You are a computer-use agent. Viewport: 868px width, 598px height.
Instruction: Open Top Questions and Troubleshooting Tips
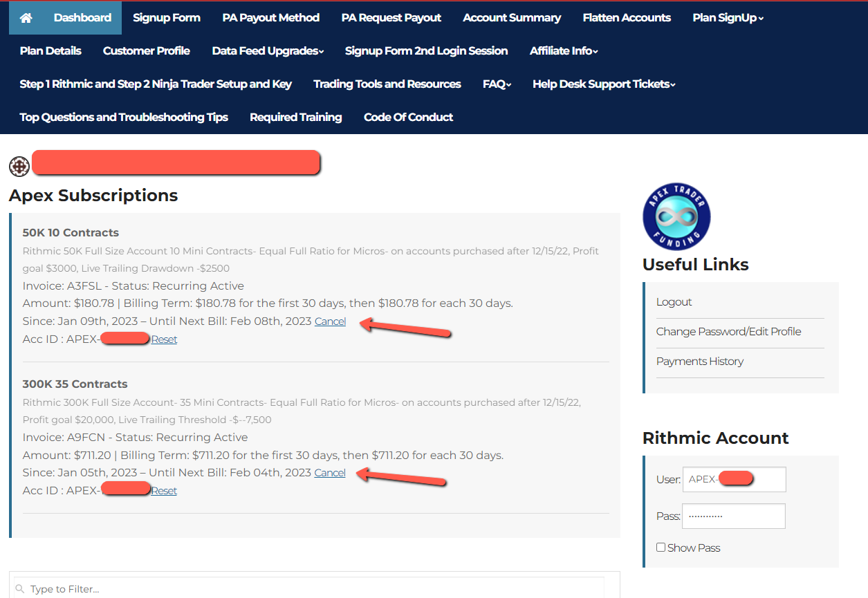click(124, 118)
